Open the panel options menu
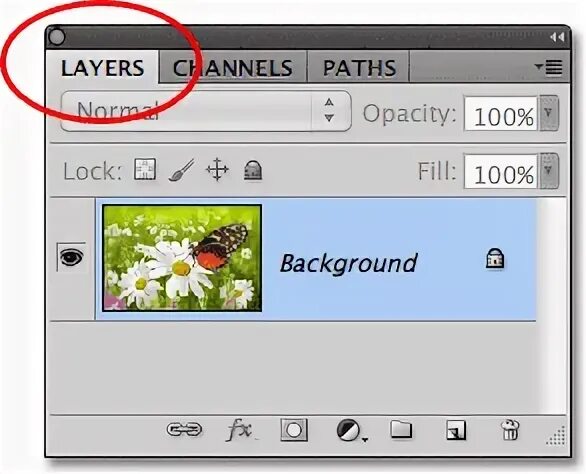This screenshot has height=474, width=586. 548,67
